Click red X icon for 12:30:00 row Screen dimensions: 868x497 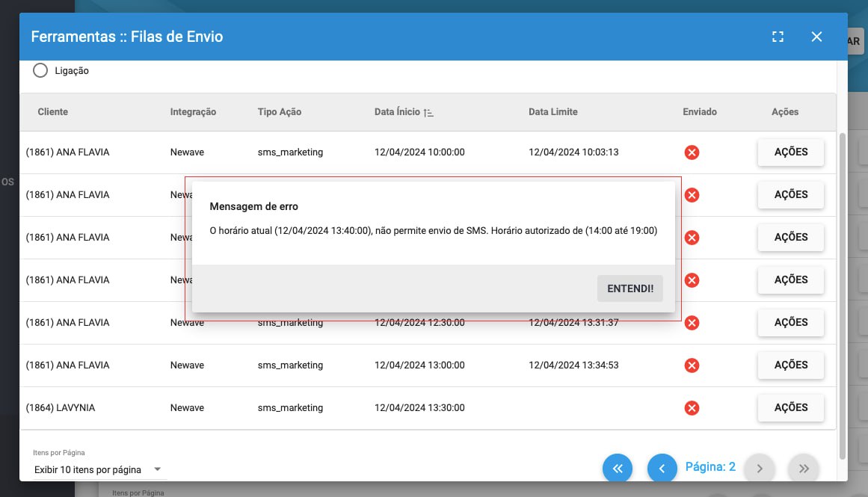(692, 323)
